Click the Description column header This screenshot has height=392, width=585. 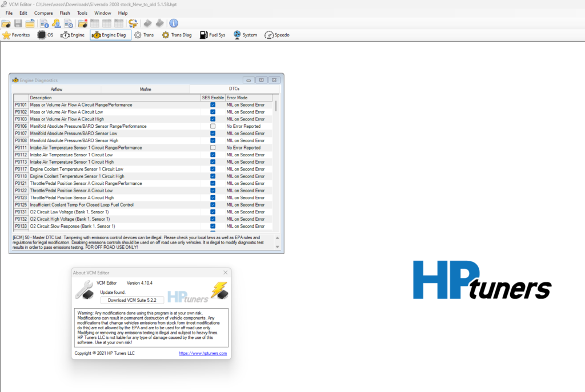(114, 98)
